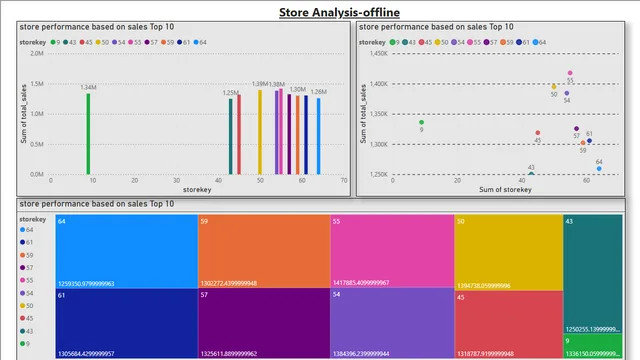Click the treemap visual title text
The width and height of the screenshot is (640, 360).
click(97, 204)
